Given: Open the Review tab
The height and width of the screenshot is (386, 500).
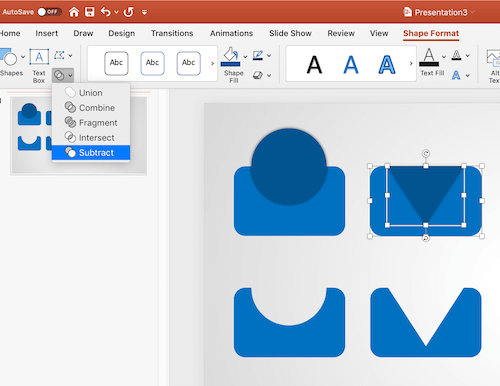Looking at the screenshot, I should (x=341, y=33).
